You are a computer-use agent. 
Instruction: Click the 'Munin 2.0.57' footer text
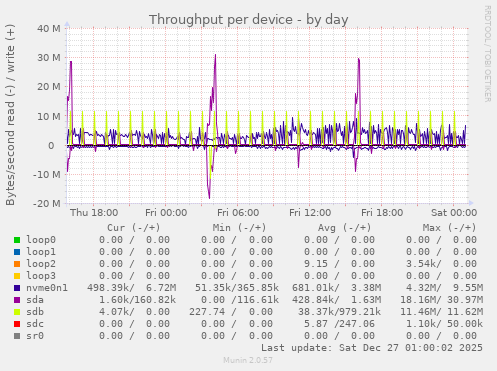pos(248,360)
